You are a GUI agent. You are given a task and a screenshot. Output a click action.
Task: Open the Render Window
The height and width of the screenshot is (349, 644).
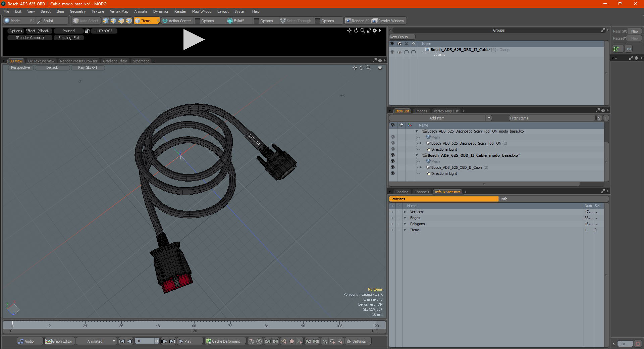coord(388,21)
